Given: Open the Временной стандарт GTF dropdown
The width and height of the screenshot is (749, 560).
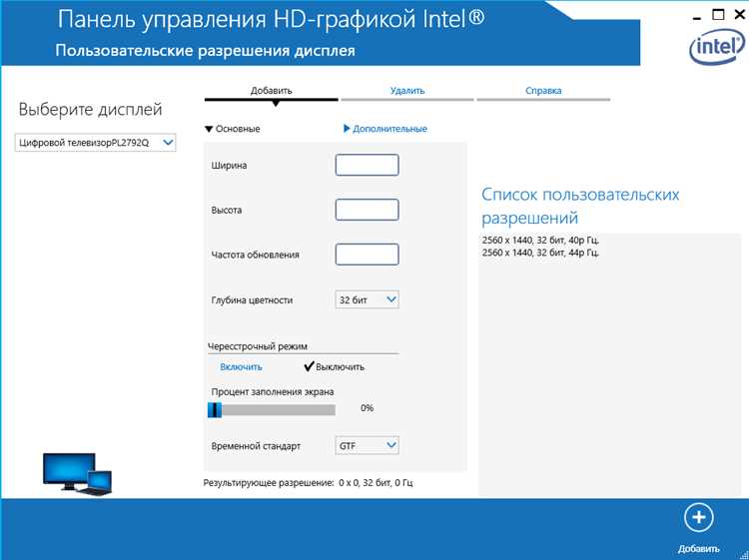Looking at the screenshot, I should 367,445.
